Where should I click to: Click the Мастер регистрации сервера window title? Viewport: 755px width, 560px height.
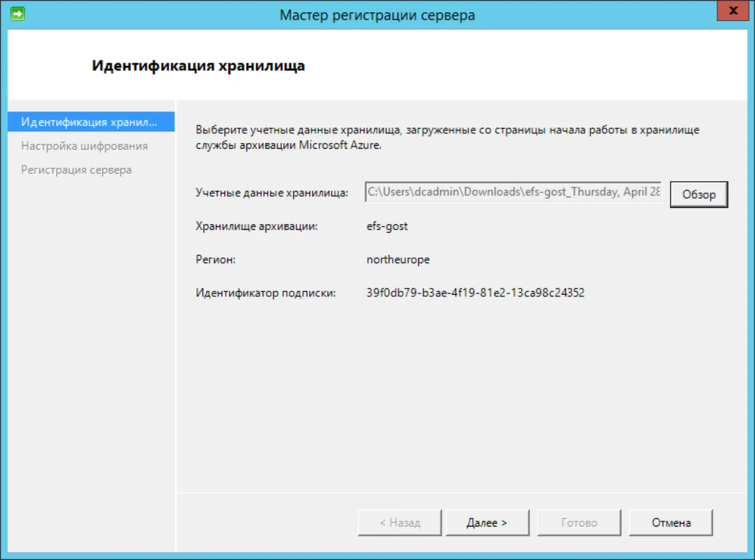coord(377,15)
